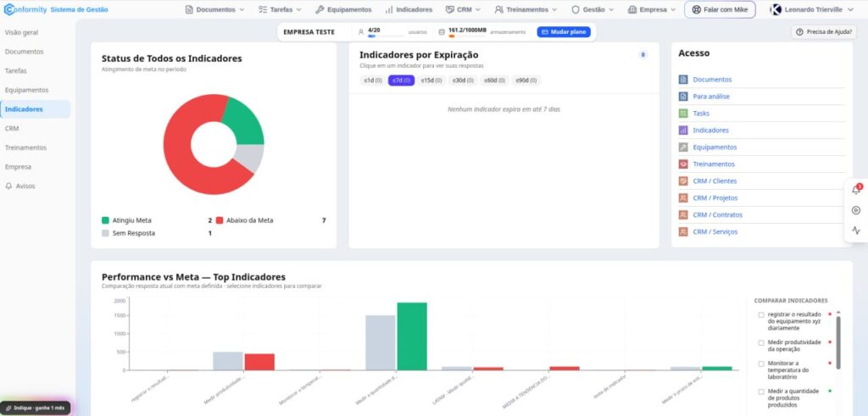
Task: Click the Tarefas checklist icon in top bar
Action: point(263,9)
